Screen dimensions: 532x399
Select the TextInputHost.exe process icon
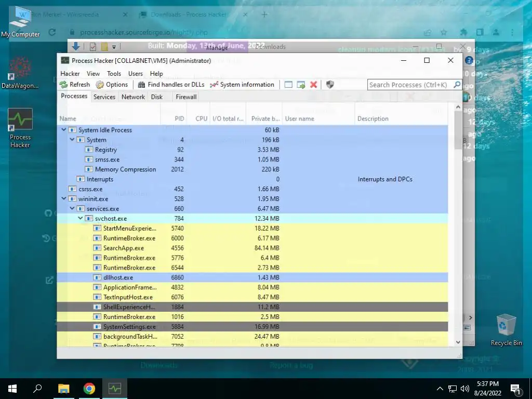(97, 297)
